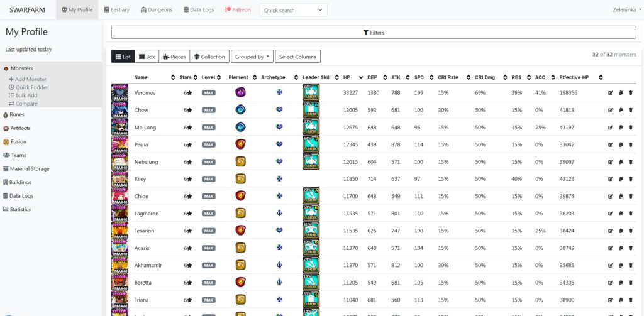Click Veromos dark element icon
644x316 pixels.
tap(240, 92)
